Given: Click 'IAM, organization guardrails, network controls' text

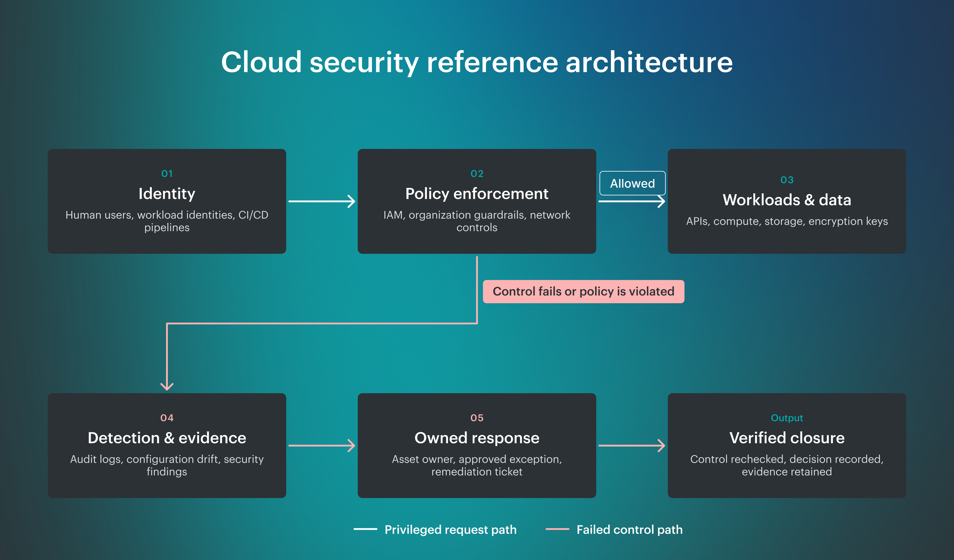Looking at the screenshot, I should click(477, 221).
